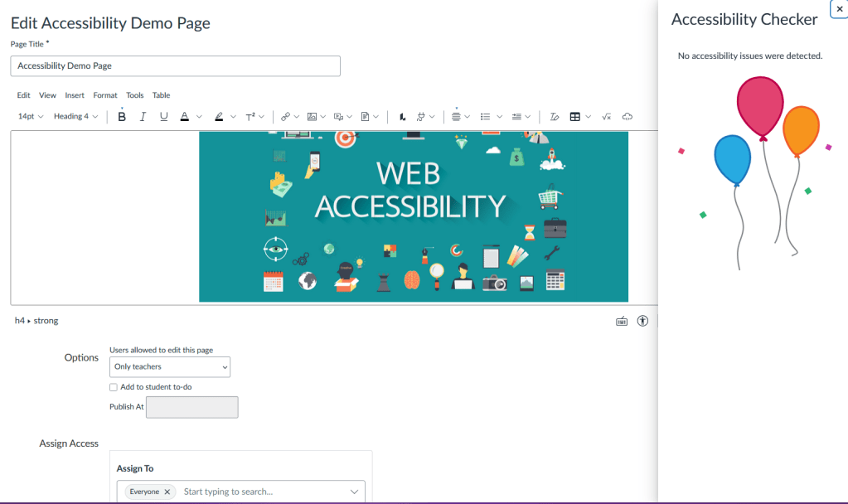
Task: Apply italic formatting to the text
Action: pyautogui.click(x=143, y=117)
